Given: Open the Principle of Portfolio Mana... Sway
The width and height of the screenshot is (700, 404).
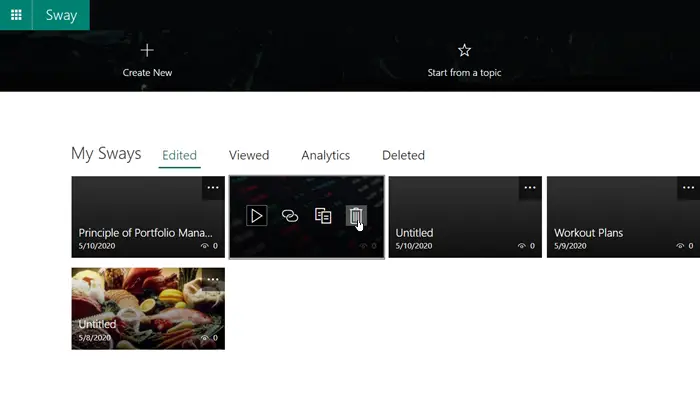Looking at the screenshot, I should [148, 217].
